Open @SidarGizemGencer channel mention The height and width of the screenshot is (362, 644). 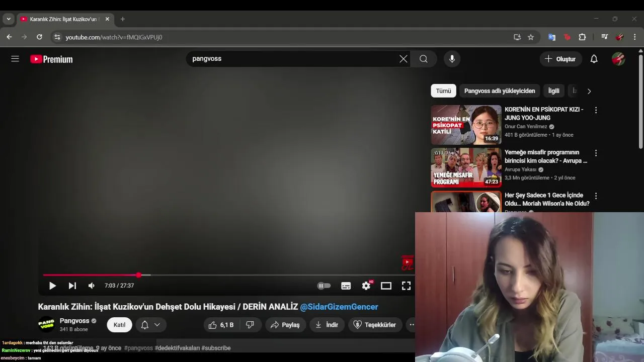[x=339, y=307]
